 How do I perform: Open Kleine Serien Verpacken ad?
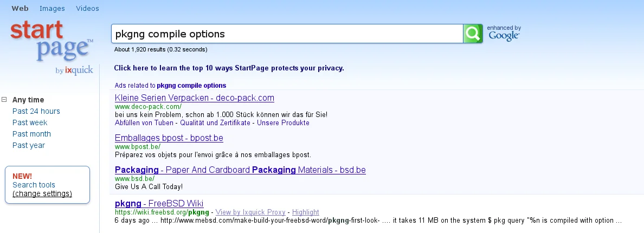pyautogui.click(x=194, y=98)
